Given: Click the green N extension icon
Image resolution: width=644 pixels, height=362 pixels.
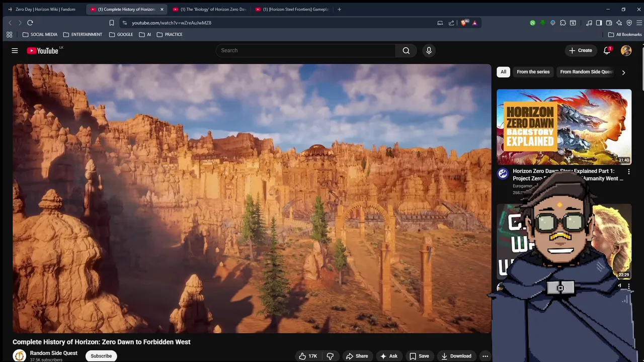Looking at the screenshot, I should [x=532, y=23].
